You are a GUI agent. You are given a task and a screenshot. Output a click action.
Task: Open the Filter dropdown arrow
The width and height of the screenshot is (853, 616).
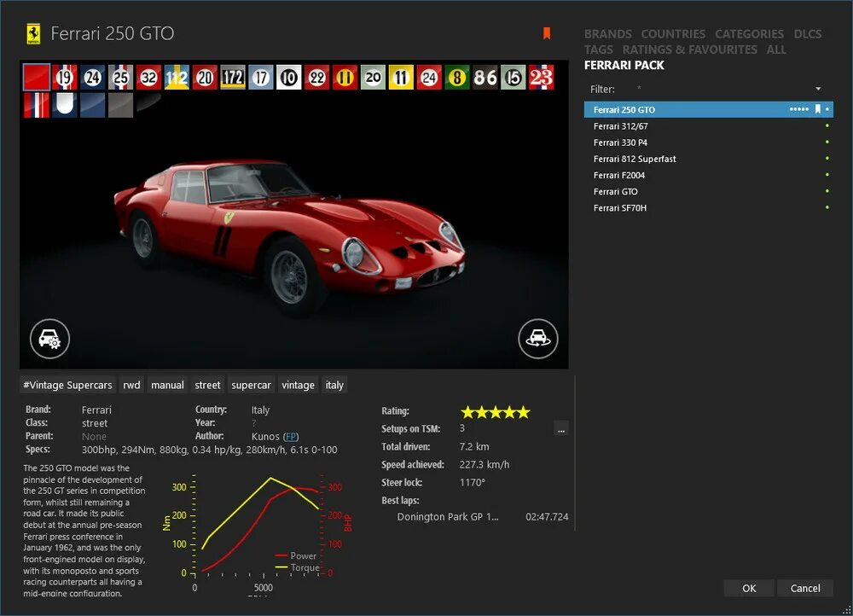(818, 89)
